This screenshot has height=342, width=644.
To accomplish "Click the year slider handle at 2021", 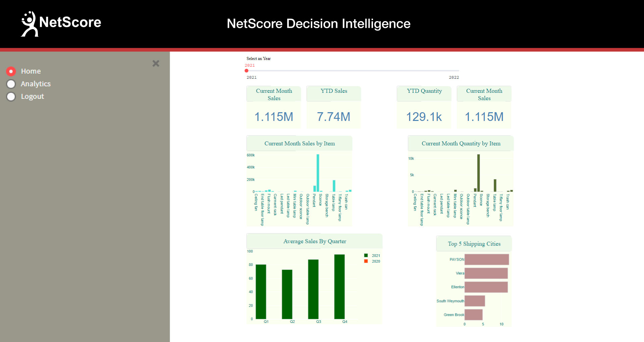I will 247,71.
